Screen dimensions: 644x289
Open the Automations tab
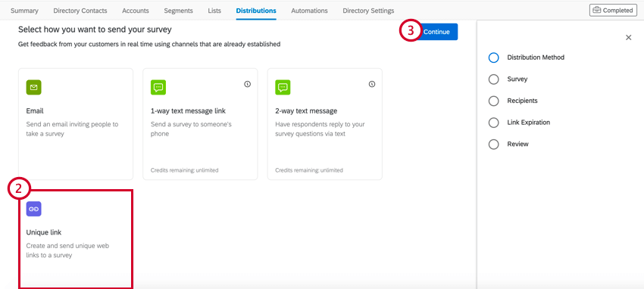click(x=309, y=11)
